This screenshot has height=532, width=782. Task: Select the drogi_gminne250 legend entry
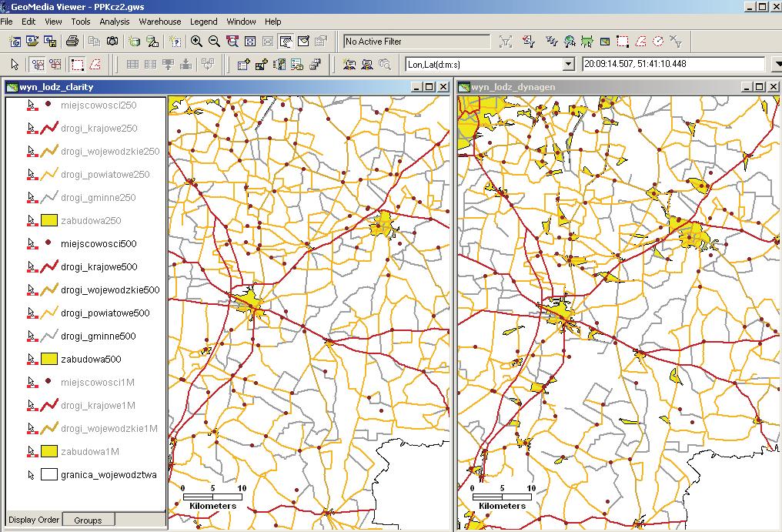click(x=99, y=197)
